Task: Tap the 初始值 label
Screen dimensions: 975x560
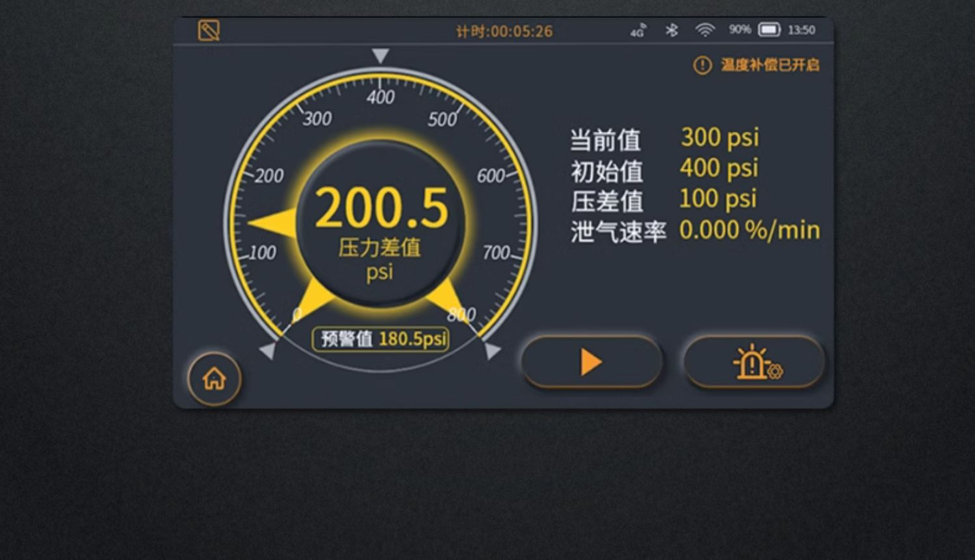Action: point(607,172)
